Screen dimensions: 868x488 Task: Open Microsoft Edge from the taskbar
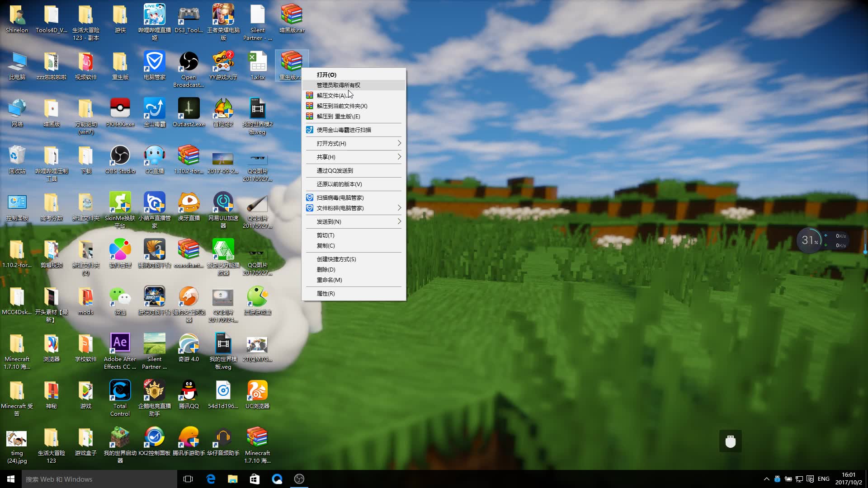211,479
